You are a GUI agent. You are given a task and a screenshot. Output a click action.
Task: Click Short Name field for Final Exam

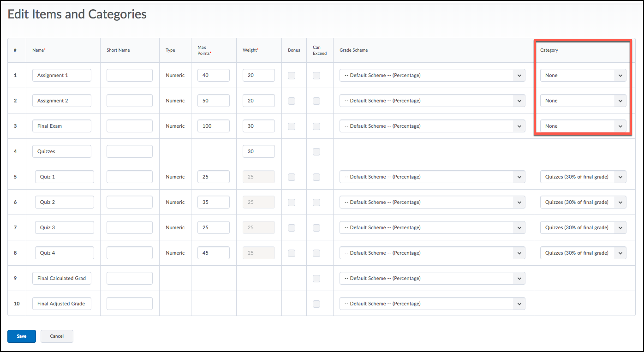pos(130,126)
